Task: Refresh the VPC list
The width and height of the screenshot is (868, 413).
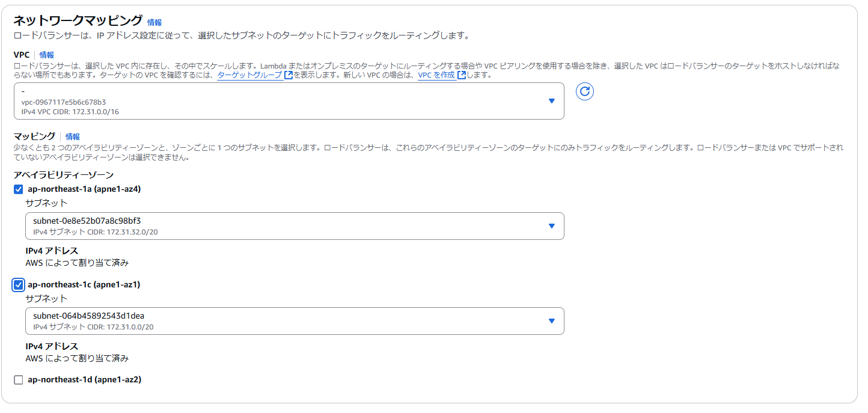Action: [584, 91]
